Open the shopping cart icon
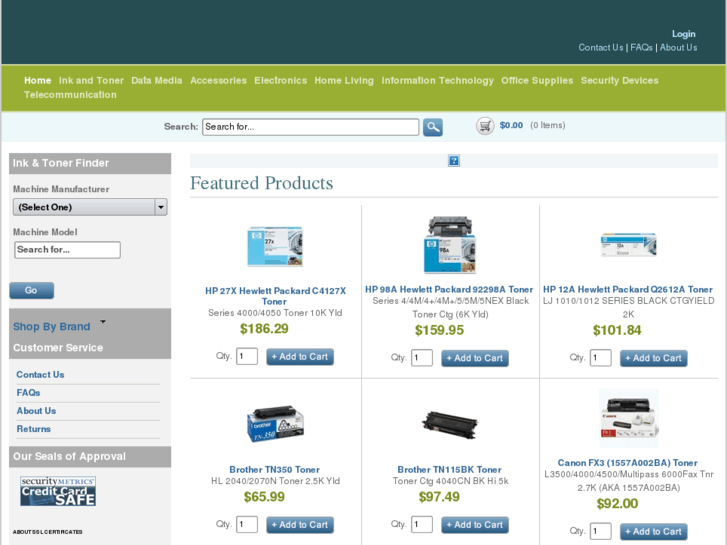Screen dimensions: 727x545 485,126
